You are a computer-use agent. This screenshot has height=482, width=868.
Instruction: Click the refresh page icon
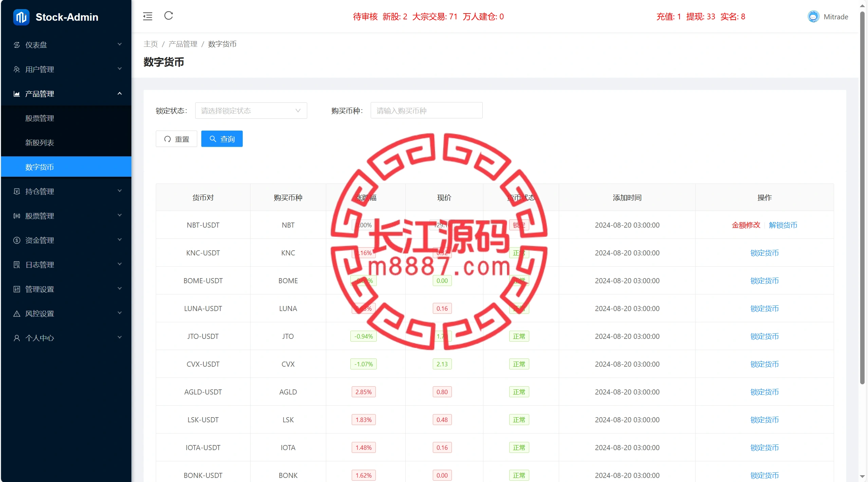point(169,16)
